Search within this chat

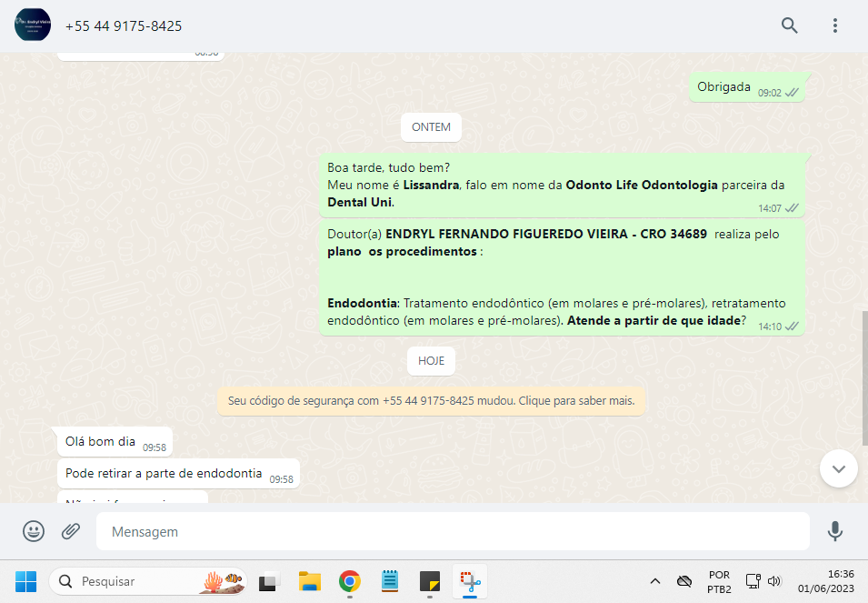click(x=790, y=25)
